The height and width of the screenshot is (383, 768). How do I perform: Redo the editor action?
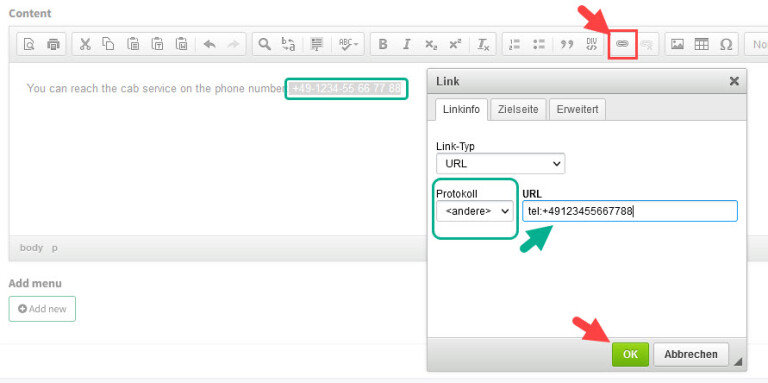[233, 45]
